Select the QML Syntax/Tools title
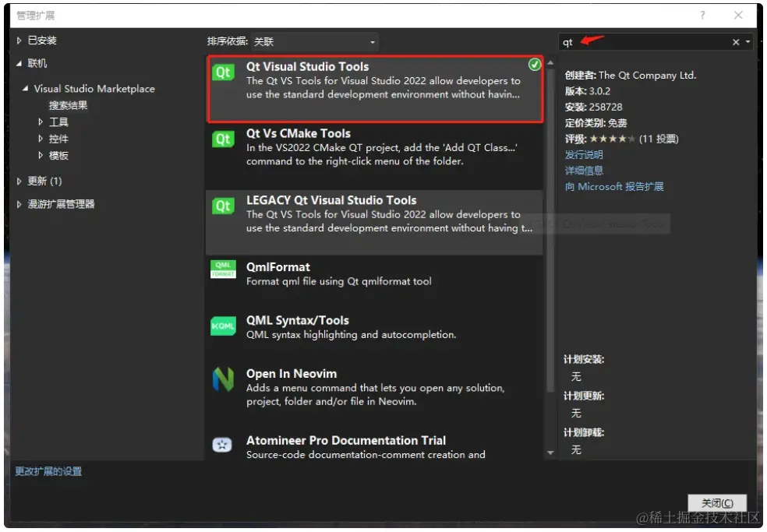 [x=298, y=321]
